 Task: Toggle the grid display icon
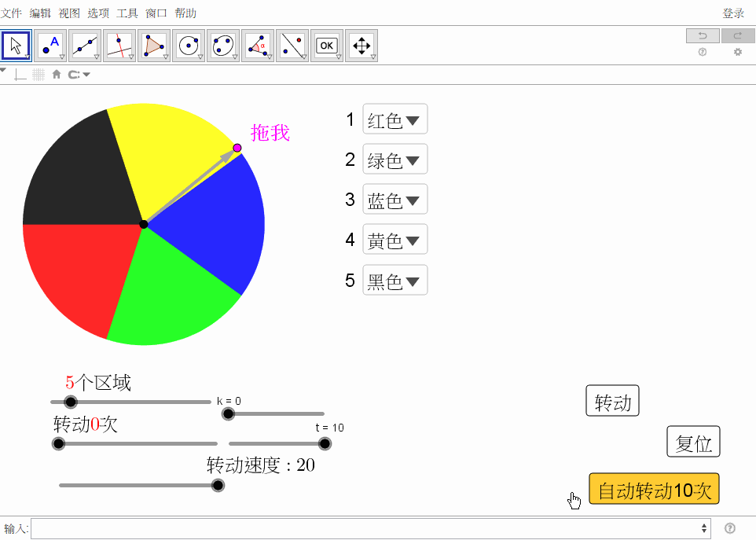click(39, 75)
